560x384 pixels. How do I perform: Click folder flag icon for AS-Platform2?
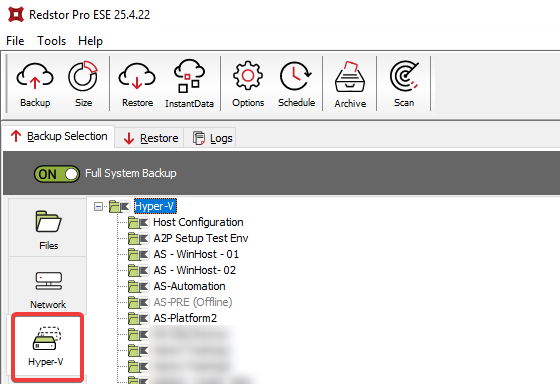[139, 318]
